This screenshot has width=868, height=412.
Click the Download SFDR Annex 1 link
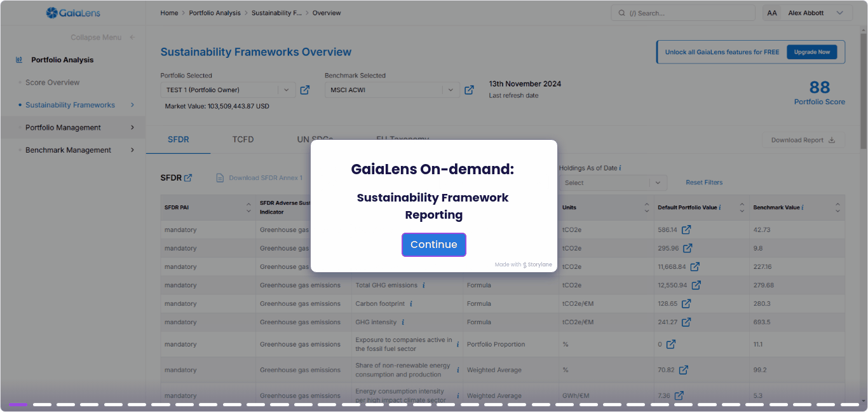pyautogui.click(x=266, y=178)
